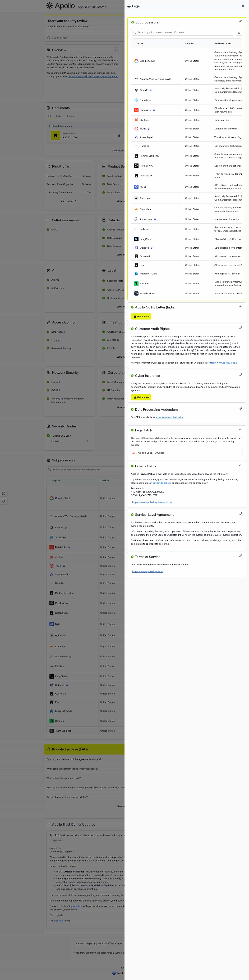The width and height of the screenshot is (249, 980).
Task: Click the privacy@apollo.io email link
Action: pos(162,483)
